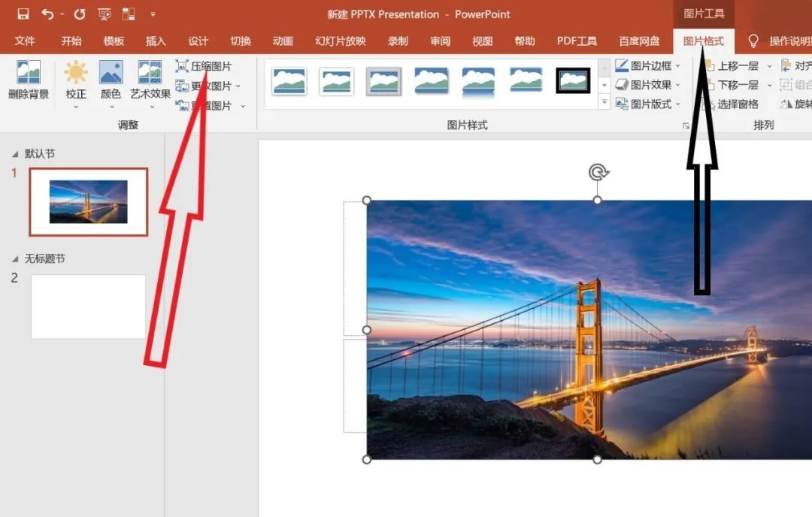Switch to the 开始 tab
Image resolution: width=812 pixels, height=517 pixels.
[x=71, y=41]
